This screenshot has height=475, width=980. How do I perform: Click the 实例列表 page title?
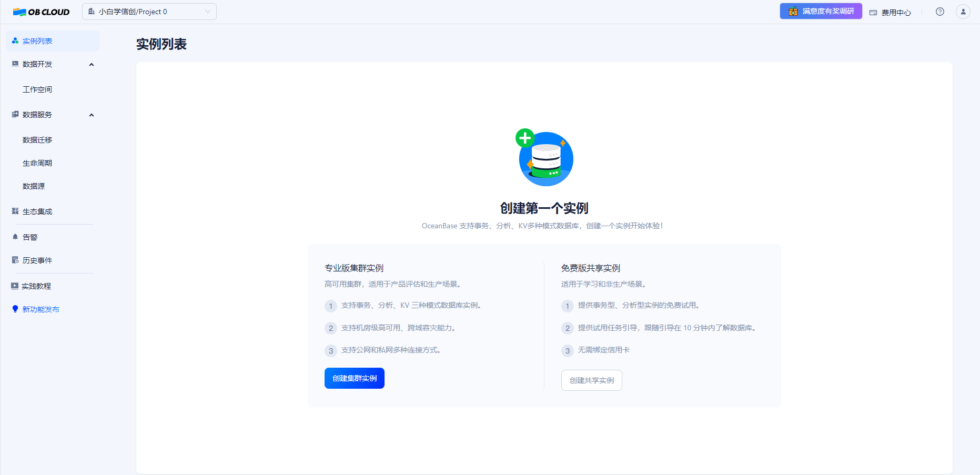[161, 44]
